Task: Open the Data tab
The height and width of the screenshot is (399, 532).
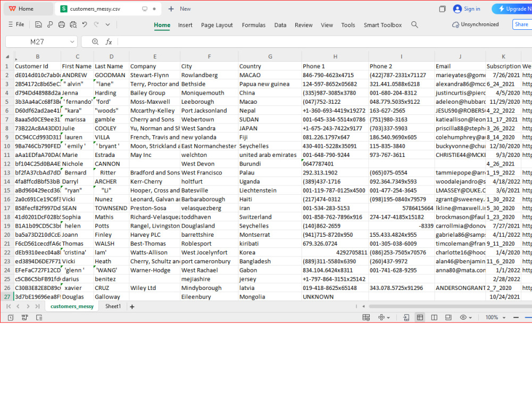Action: click(280, 25)
